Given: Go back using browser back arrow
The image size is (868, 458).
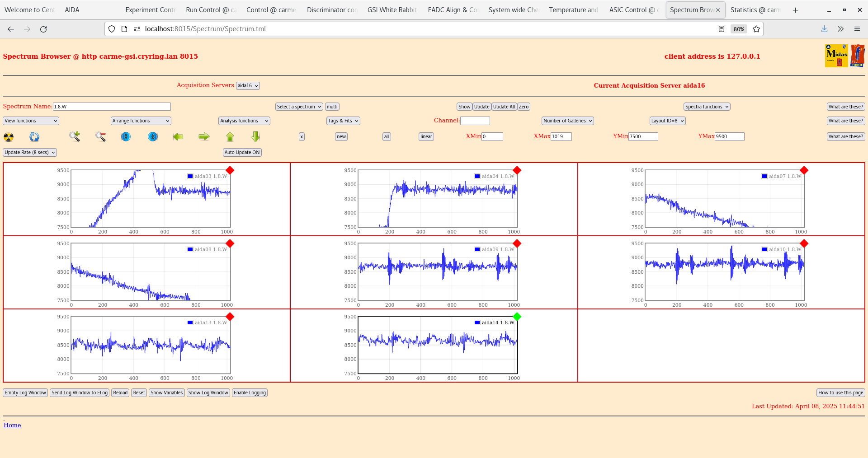Looking at the screenshot, I should (11, 29).
